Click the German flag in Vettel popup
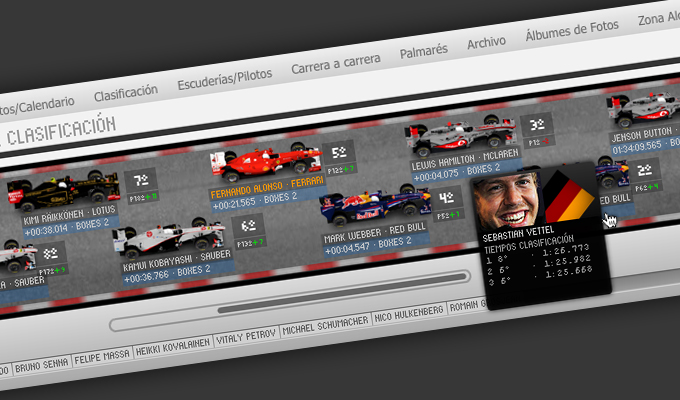680x400 pixels. 569,196
